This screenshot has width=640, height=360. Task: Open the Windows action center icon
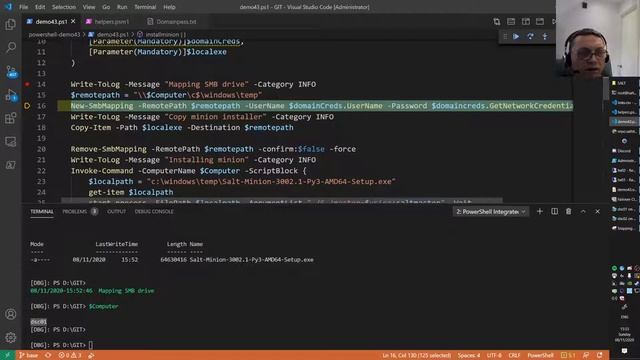[x=624, y=351]
